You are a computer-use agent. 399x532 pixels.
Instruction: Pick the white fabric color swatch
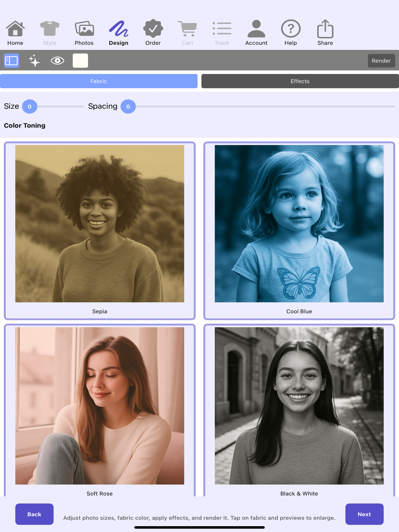(x=80, y=61)
